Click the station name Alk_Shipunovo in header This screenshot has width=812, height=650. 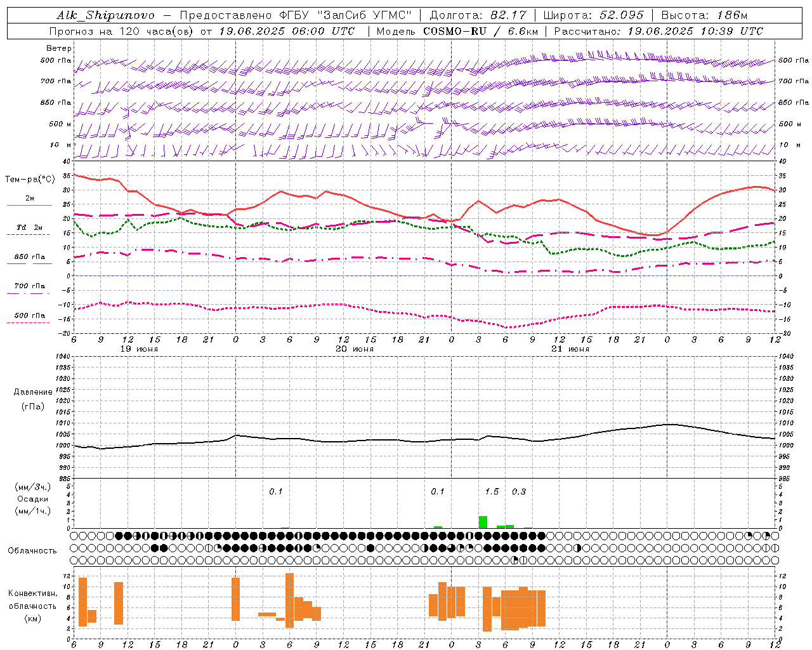105,15
